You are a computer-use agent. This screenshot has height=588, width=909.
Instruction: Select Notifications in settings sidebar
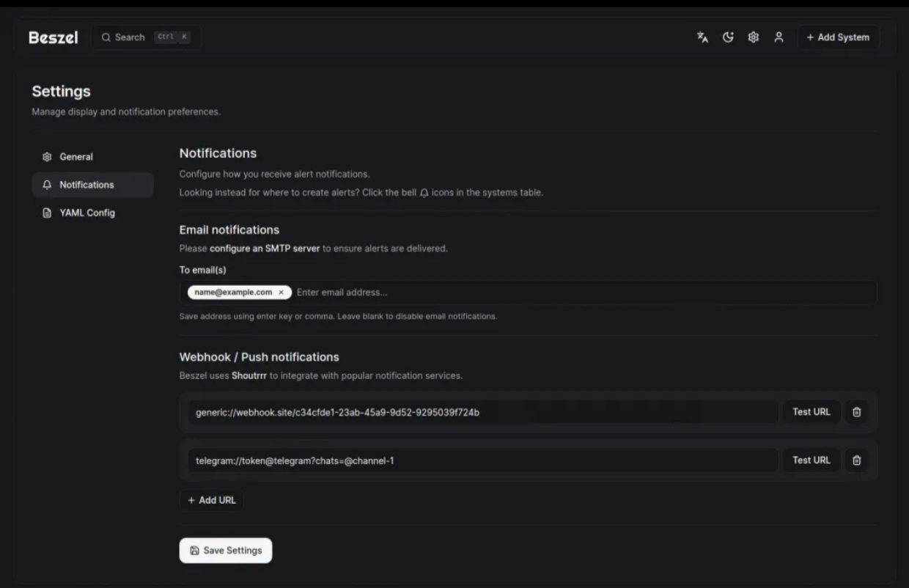(87, 185)
